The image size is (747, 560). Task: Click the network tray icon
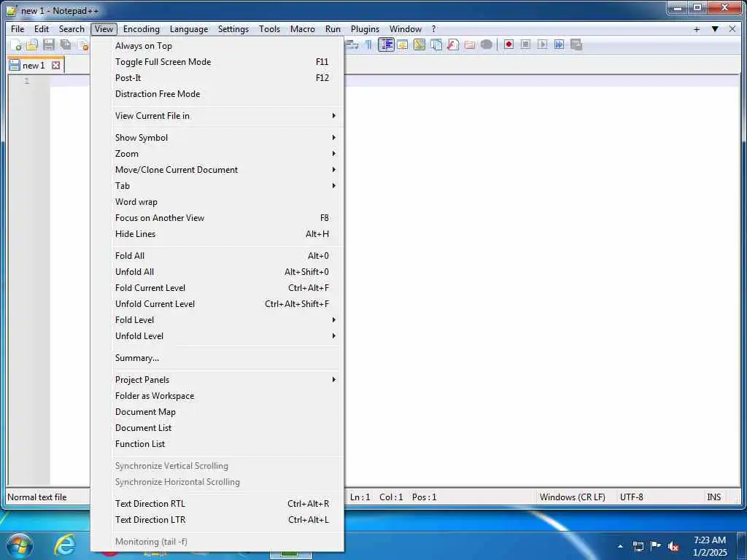[x=638, y=546]
